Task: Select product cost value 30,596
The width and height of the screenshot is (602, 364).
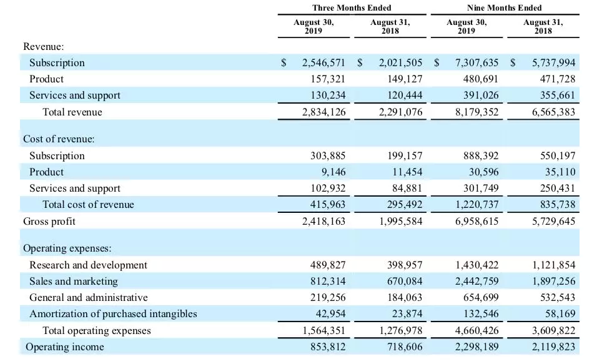Action: 484,172
